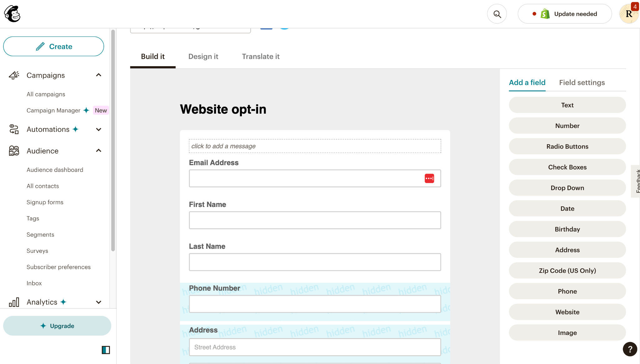Expand the Audience section chevron
The image size is (640, 364).
(98, 150)
